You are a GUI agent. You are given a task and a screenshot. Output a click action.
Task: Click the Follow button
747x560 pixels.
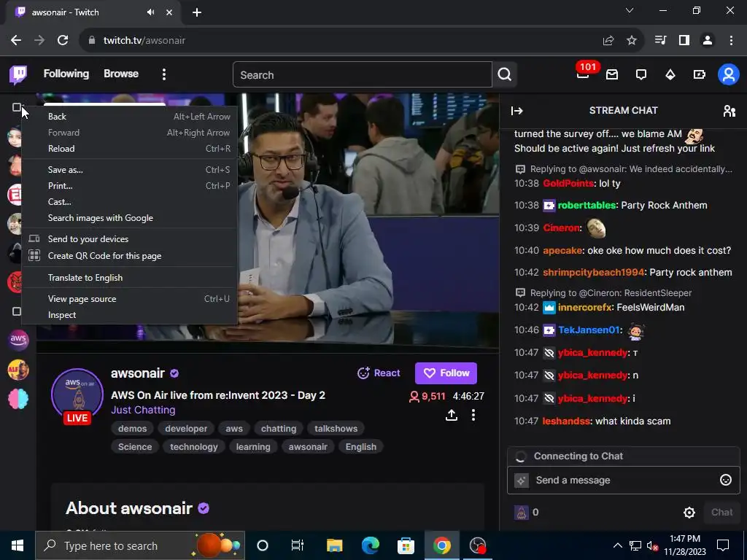click(446, 373)
